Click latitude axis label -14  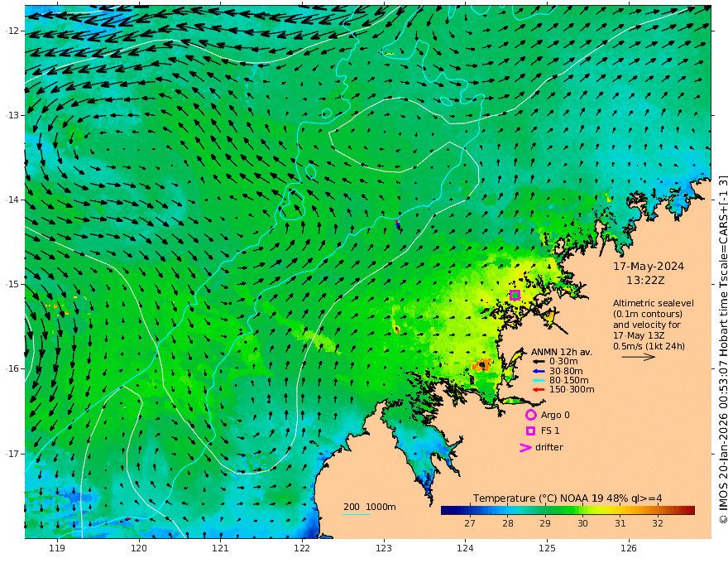point(13,200)
